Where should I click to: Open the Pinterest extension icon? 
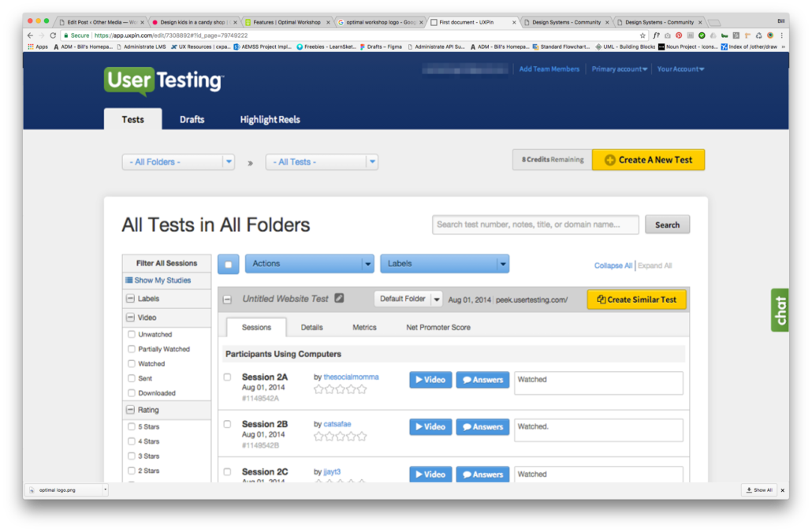679,35
